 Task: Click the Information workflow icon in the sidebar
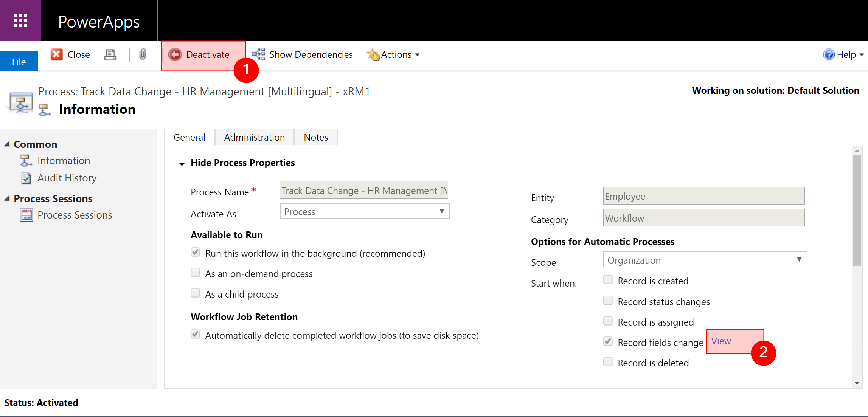[x=26, y=160]
